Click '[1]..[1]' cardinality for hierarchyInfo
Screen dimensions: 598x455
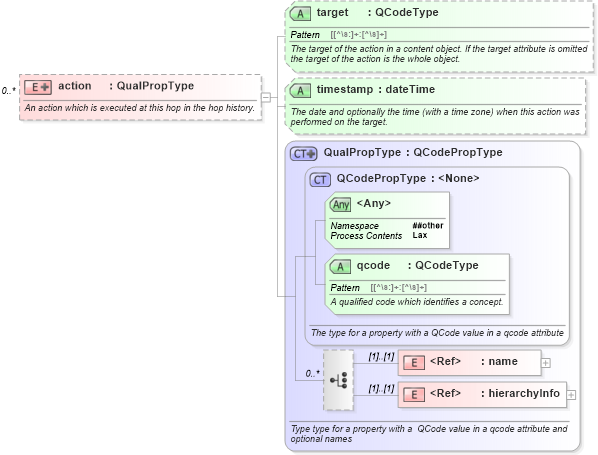click(x=381, y=389)
